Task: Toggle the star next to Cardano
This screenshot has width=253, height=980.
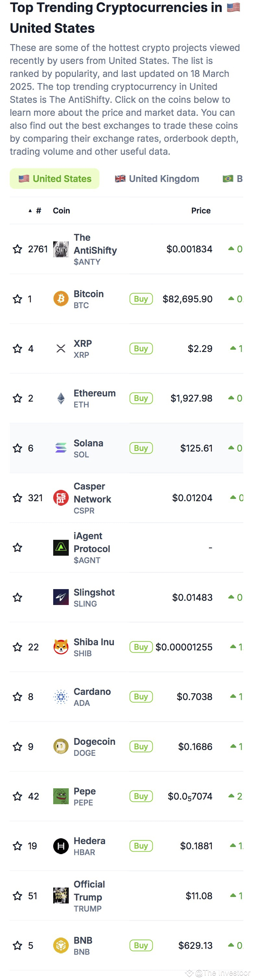Action: point(17,697)
